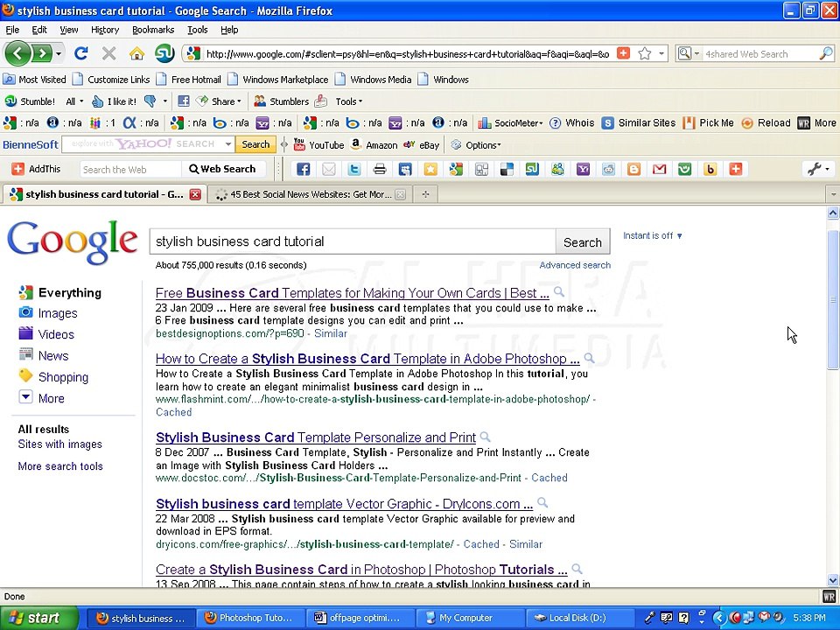Image resolution: width=840 pixels, height=630 pixels.
Task: Open Amazon from the BienneSoft toolbar
Action: point(374,144)
